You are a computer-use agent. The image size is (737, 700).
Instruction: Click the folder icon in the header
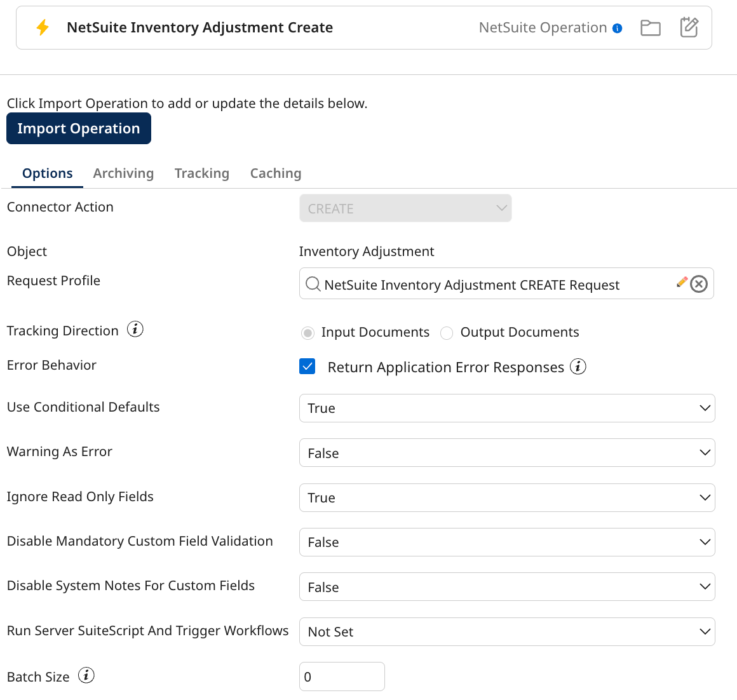click(x=651, y=27)
